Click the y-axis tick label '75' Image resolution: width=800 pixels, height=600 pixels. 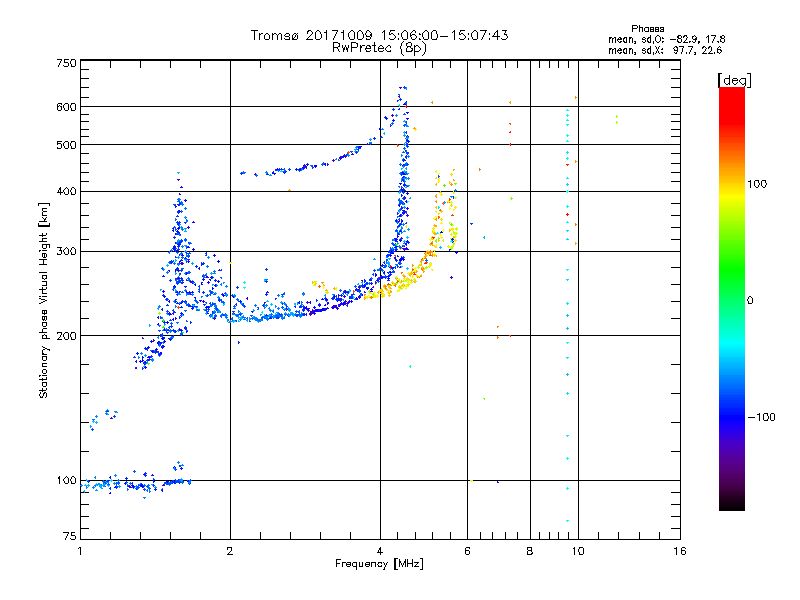69,541
